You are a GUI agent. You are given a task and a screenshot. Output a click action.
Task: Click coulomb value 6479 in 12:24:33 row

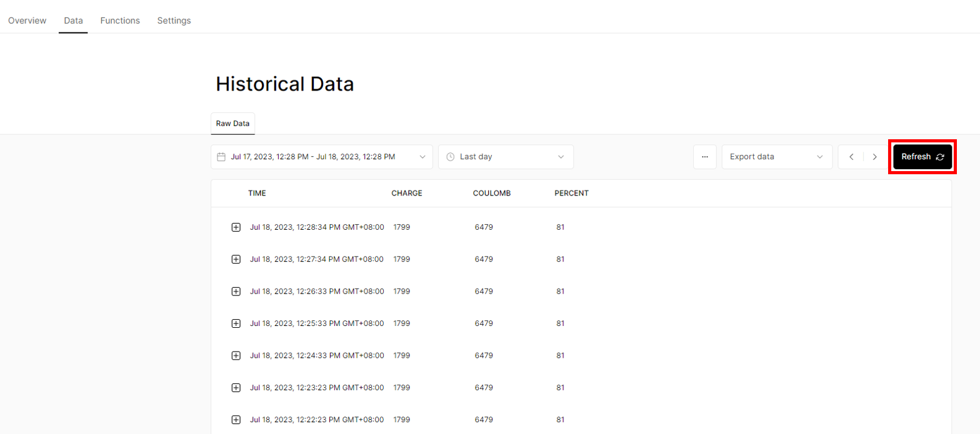click(x=484, y=355)
